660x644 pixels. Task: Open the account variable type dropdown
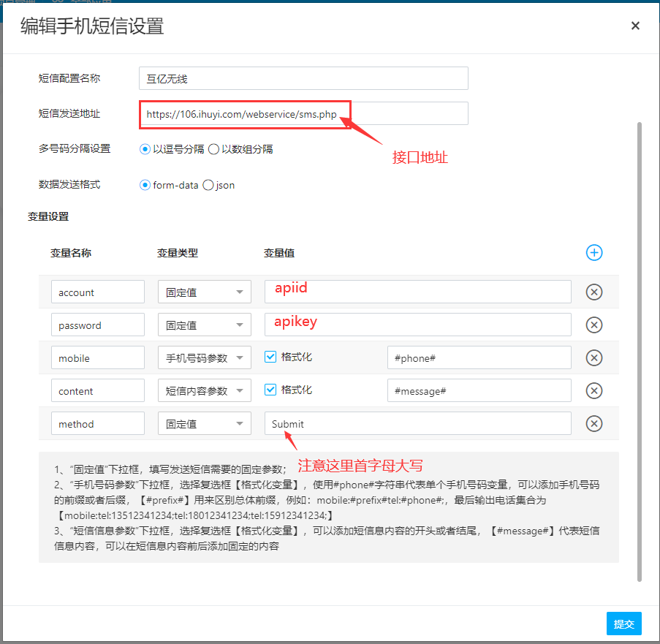pyautogui.click(x=204, y=292)
